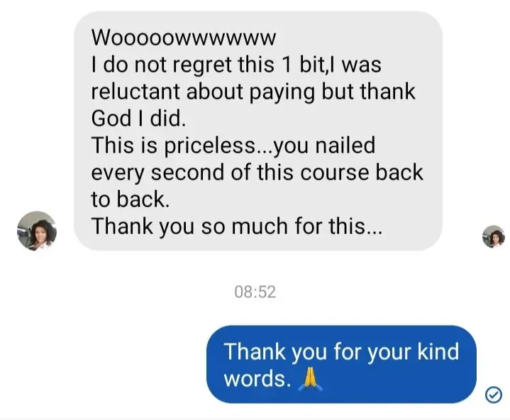
Task: Select the 08:52 timestamp
Action: point(255,292)
